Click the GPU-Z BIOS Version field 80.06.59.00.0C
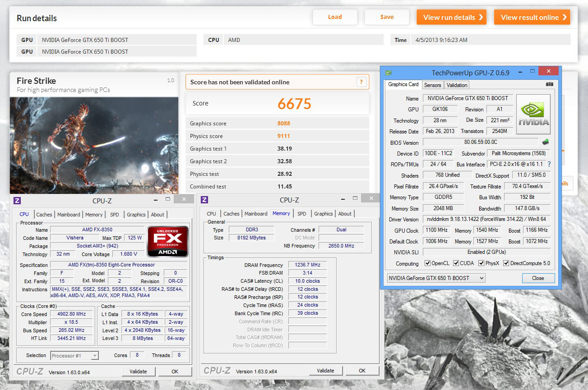This screenshot has width=588, height=390. tap(481, 142)
